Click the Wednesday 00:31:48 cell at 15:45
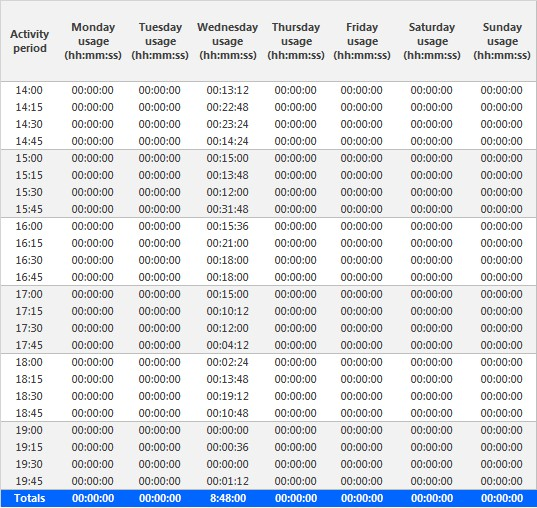 (227, 209)
